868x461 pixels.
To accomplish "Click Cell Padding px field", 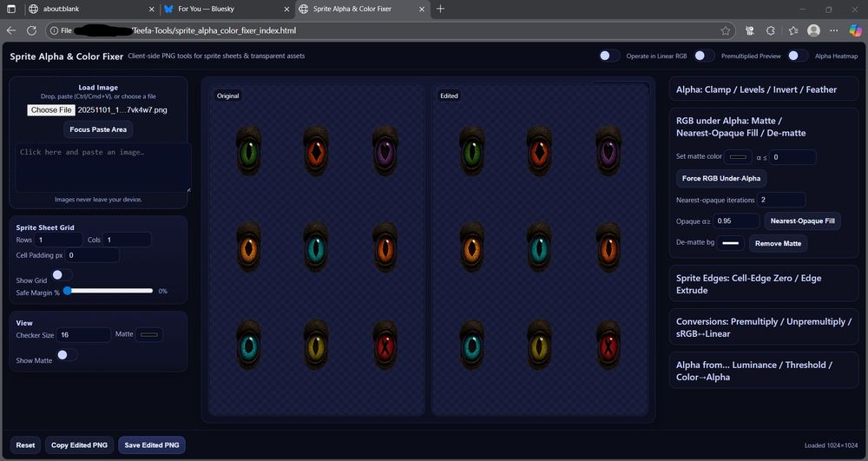I will (92, 255).
